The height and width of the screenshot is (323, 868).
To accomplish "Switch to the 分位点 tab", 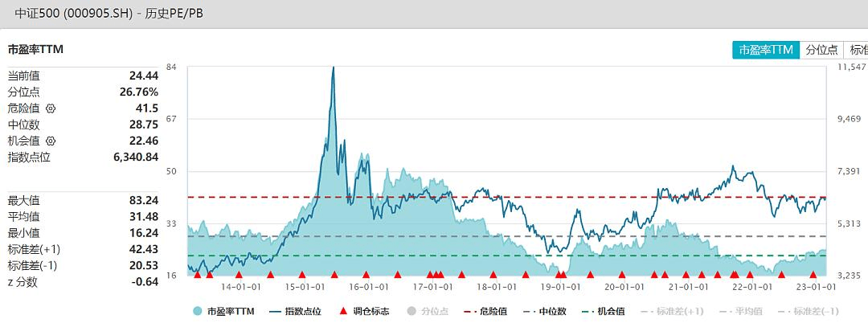I will tap(821, 50).
